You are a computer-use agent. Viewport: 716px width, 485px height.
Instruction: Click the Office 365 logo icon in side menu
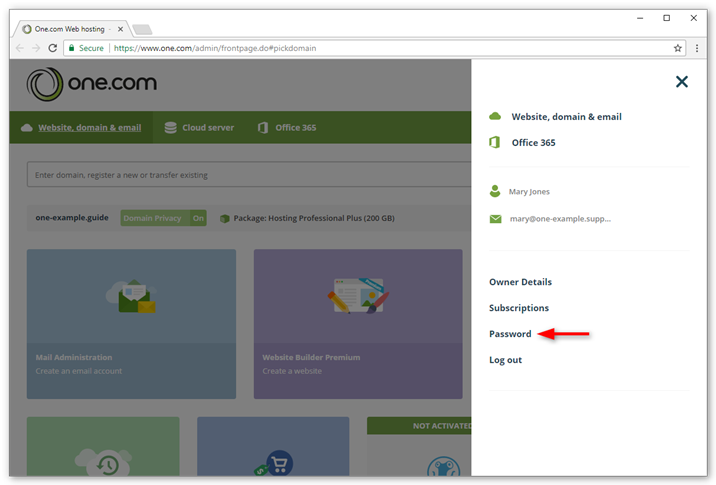click(495, 142)
